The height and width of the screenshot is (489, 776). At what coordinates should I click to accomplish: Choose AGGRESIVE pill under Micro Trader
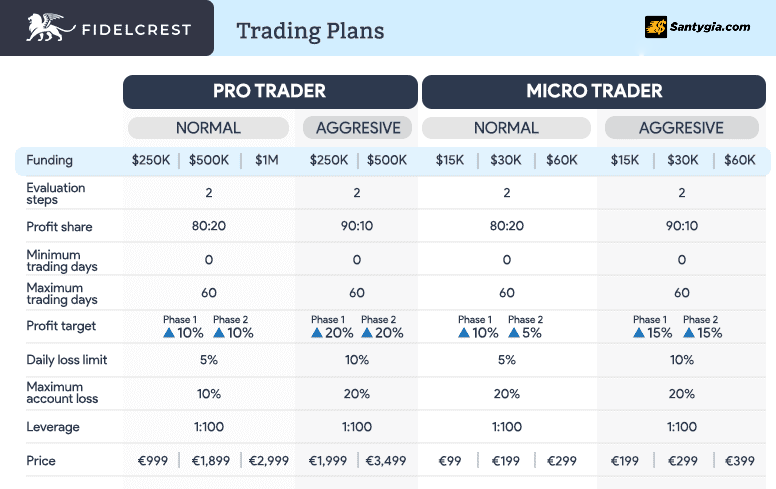point(681,128)
